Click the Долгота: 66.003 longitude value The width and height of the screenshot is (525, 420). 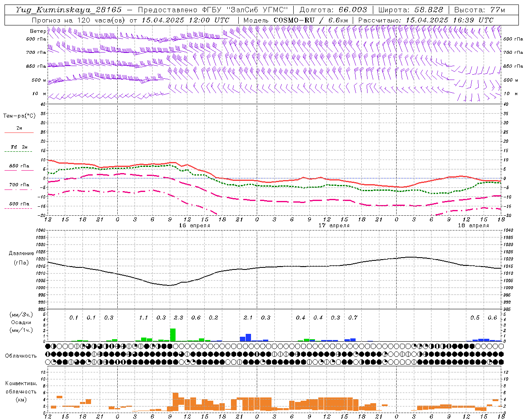pos(333,10)
